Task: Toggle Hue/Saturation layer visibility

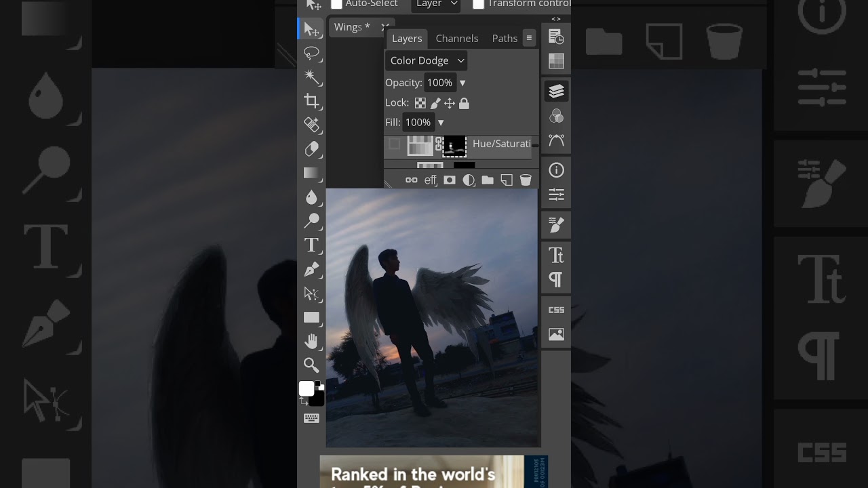Action: point(394,144)
